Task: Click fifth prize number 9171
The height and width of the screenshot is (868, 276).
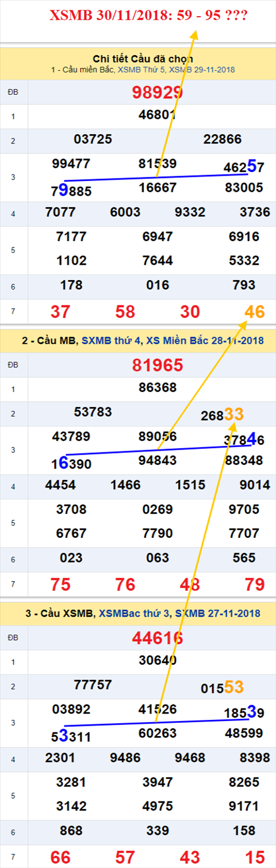Action: [244, 806]
